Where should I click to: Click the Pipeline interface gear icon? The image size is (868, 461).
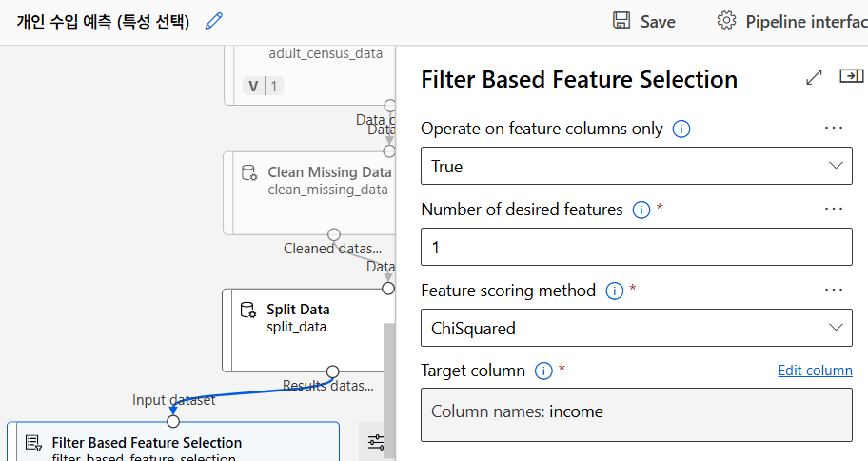pyautogui.click(x=727, y=21)
